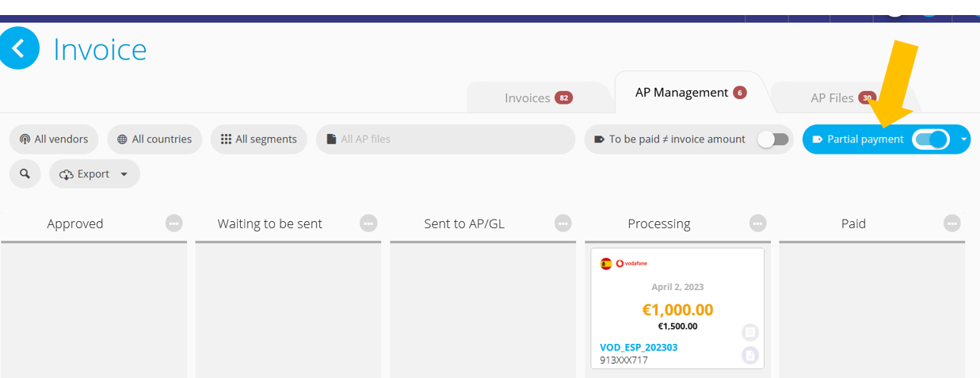Open Sent to AP/GL column ellipsis menu
980x378 pixels.
pos(563,223)
